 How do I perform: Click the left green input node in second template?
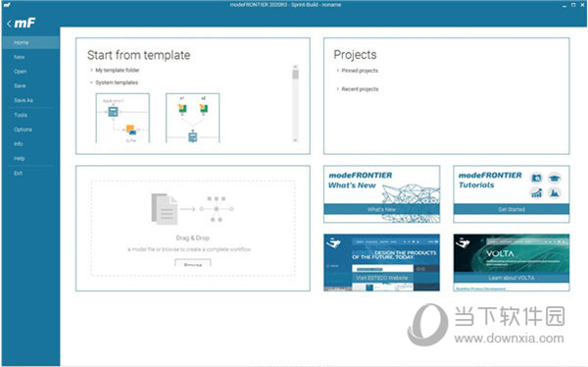point(182,109)
